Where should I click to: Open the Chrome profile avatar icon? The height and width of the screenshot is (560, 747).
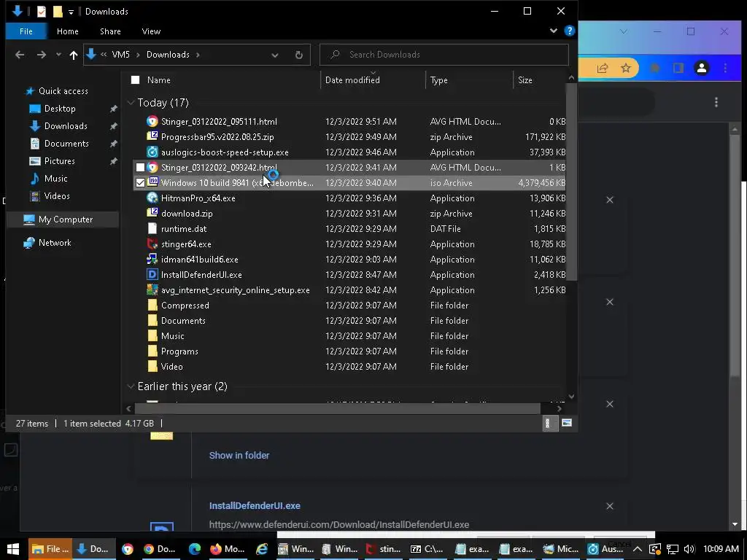[x=701, y=68]
